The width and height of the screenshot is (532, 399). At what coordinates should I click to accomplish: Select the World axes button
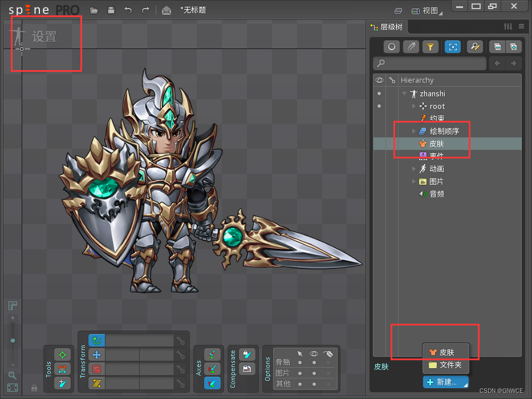pyautogui.click(x=212, y=383)
